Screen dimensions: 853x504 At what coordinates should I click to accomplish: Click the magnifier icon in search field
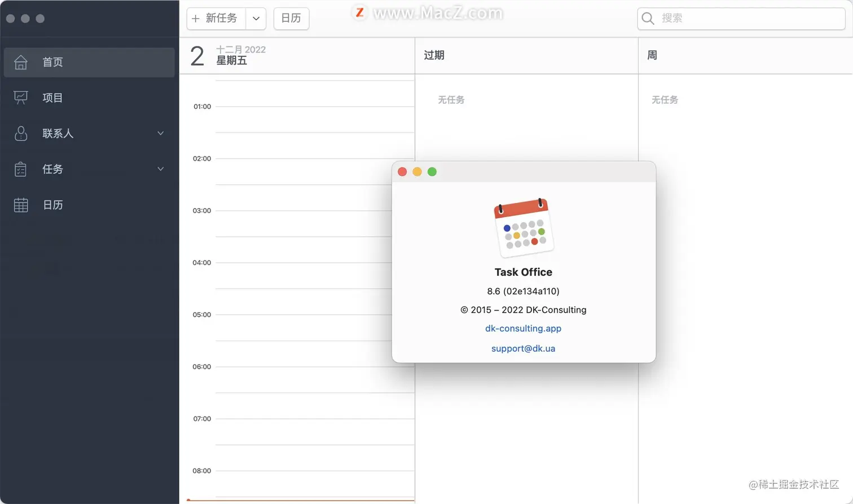coord(648,19)
